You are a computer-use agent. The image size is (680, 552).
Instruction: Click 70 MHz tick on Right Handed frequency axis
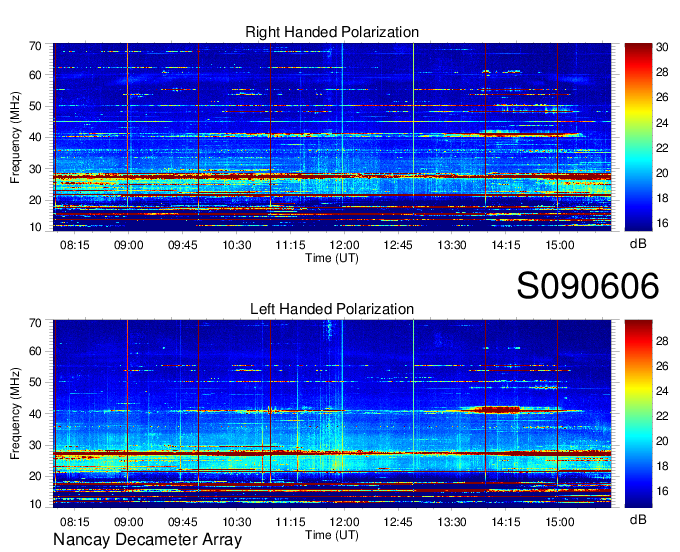click(35, 46)
